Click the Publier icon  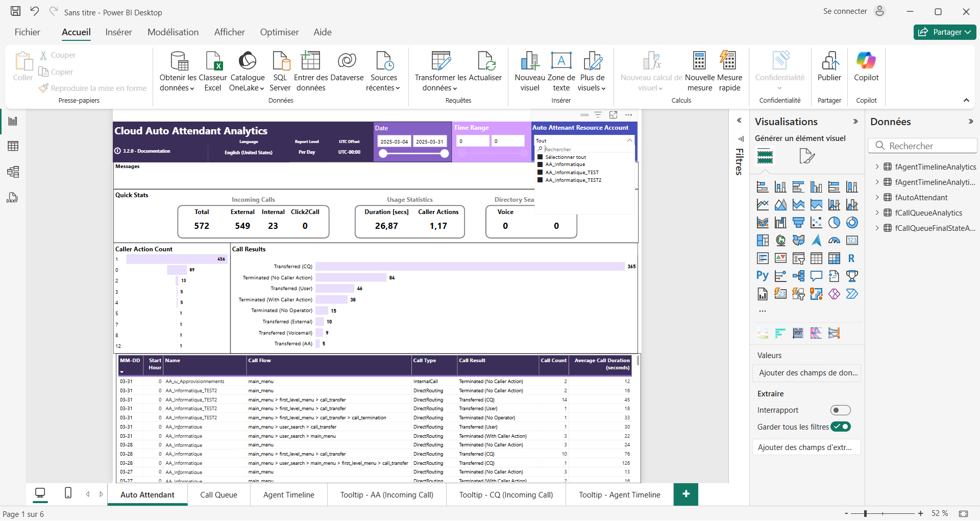829,61
